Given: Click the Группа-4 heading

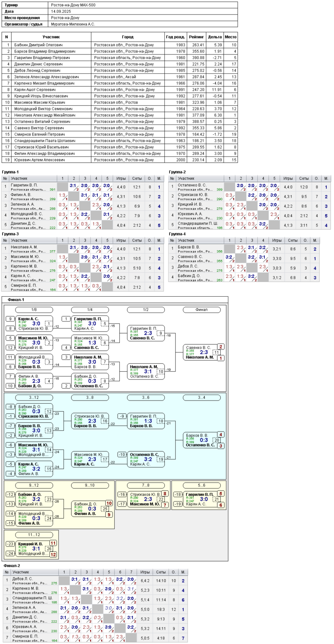Looking at the screenshot, I should click(178, 234).
